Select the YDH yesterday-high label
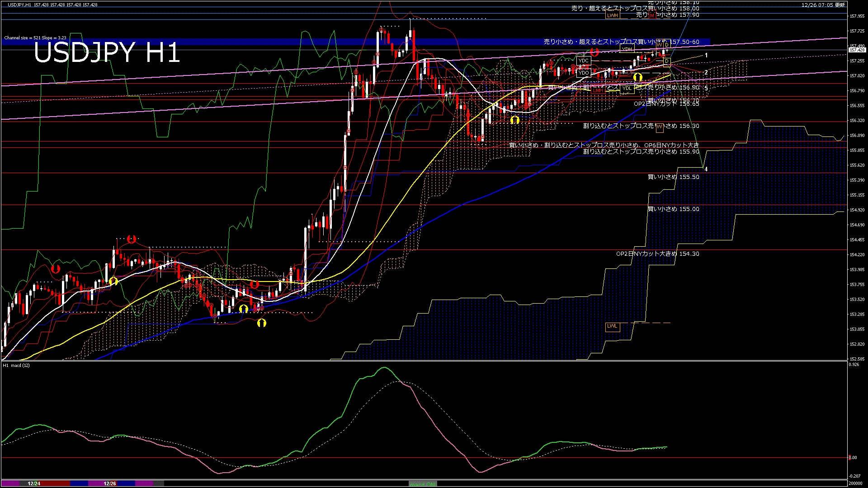 pos(627,49)
